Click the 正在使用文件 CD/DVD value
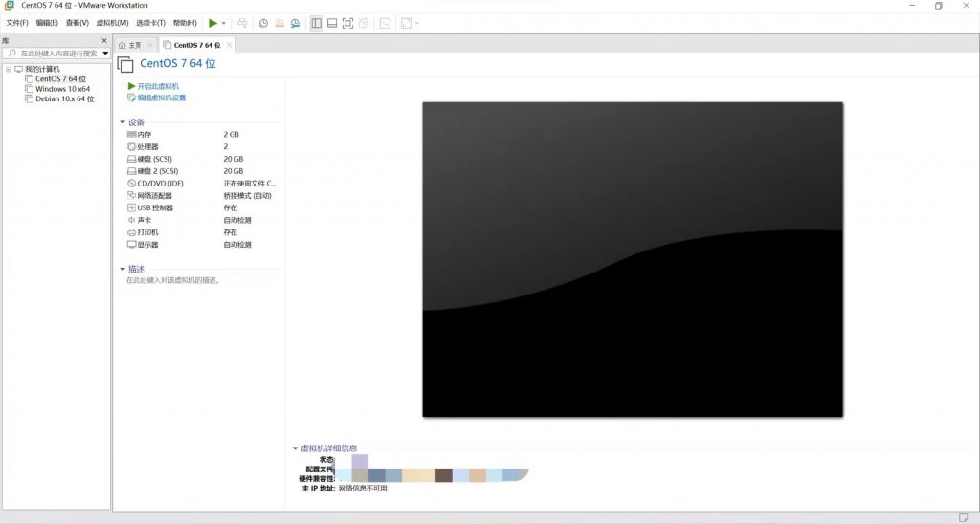This screenshot has height=524, width=980. [x=250, y=184]
